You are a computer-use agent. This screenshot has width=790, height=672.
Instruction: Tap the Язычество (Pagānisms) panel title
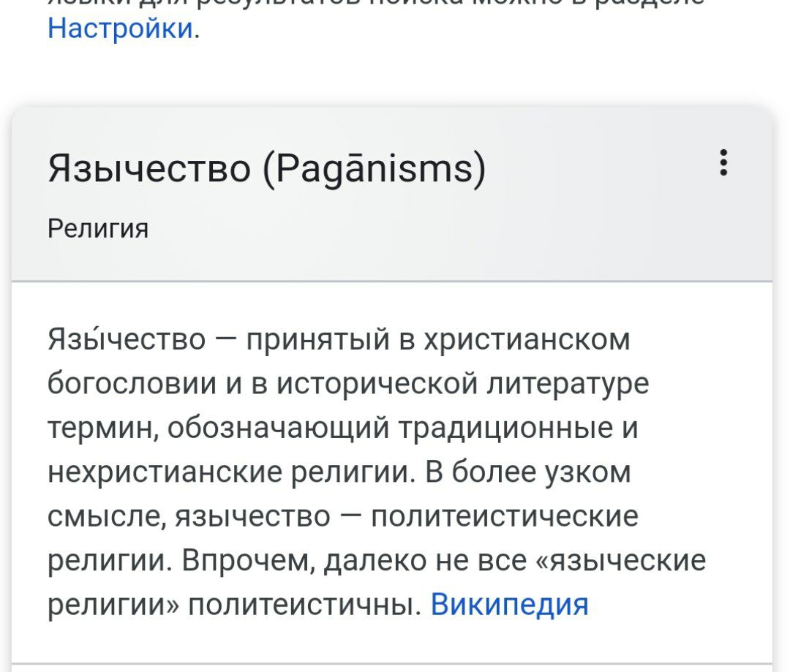click(266, 167)
